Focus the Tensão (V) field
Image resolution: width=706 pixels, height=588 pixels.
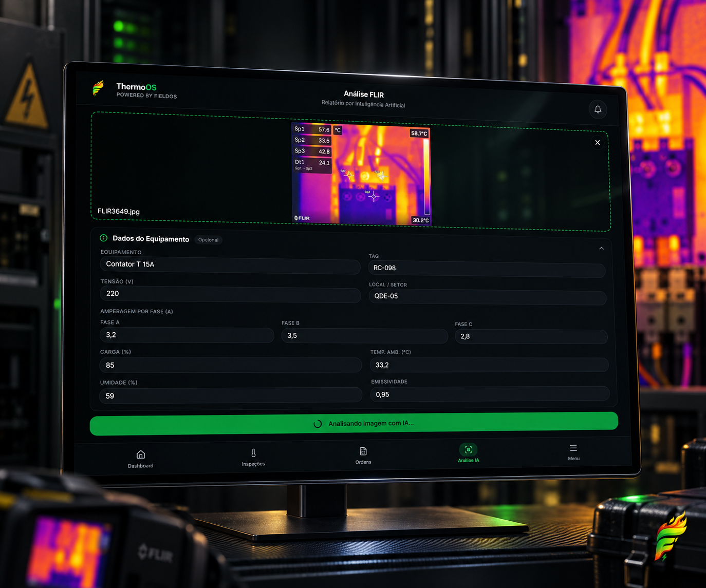pos(230,294)
